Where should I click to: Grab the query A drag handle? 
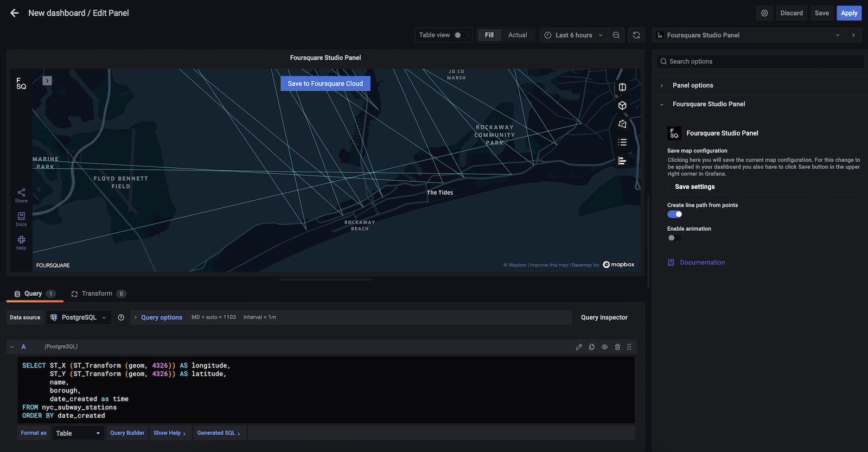coord(629,347)
